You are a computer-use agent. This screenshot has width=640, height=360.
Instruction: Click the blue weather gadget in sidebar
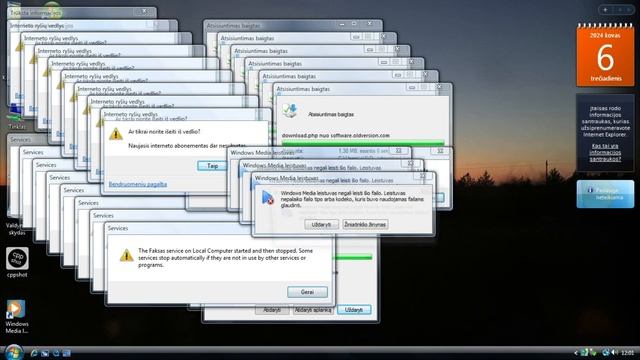pos(605,194)
